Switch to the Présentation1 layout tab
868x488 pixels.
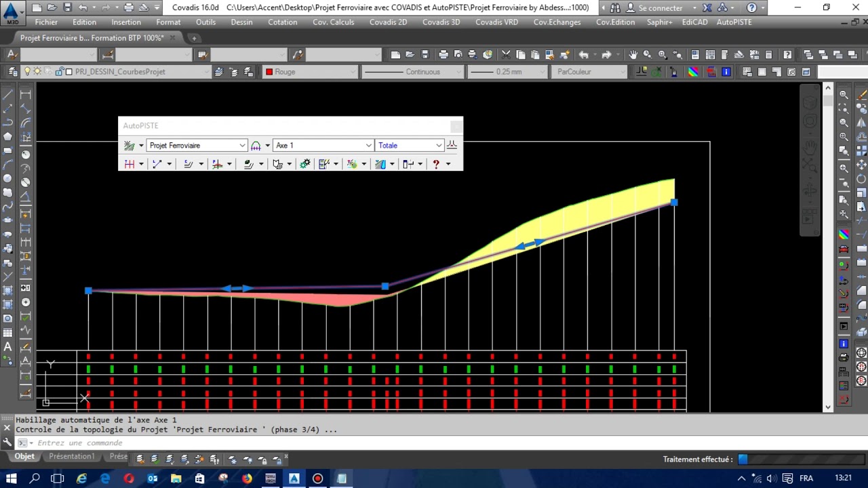(x=72, y=457)
